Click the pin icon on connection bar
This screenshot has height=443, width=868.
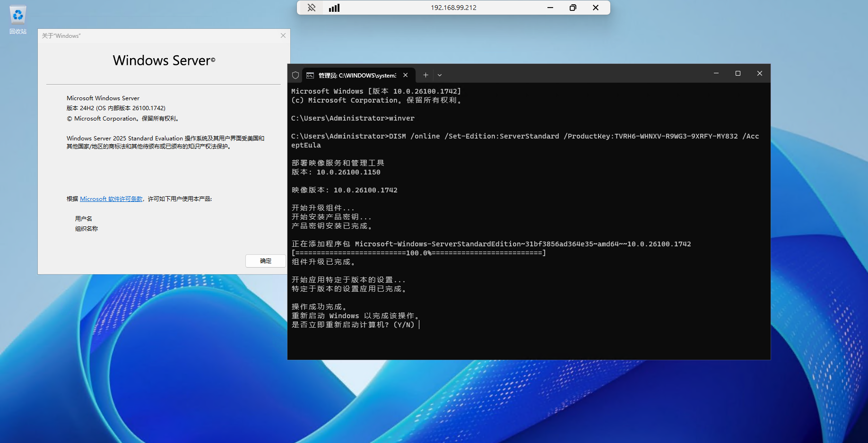311,8
